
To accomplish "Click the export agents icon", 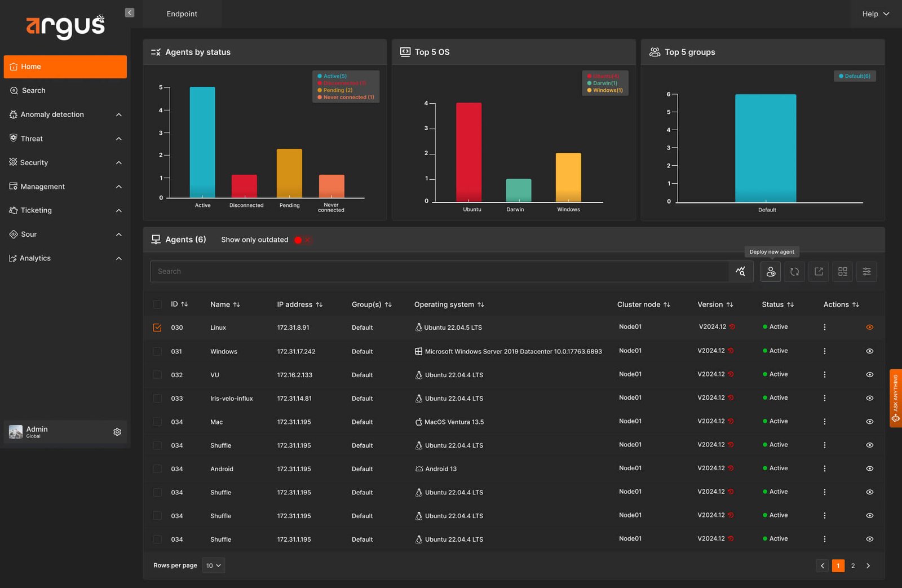I will (x=819, y=272).
